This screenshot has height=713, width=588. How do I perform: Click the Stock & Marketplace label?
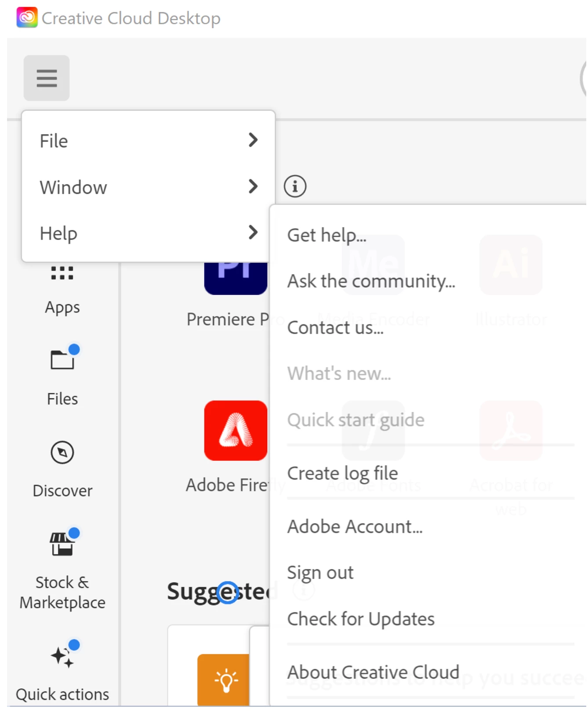[x=62, y=593]
